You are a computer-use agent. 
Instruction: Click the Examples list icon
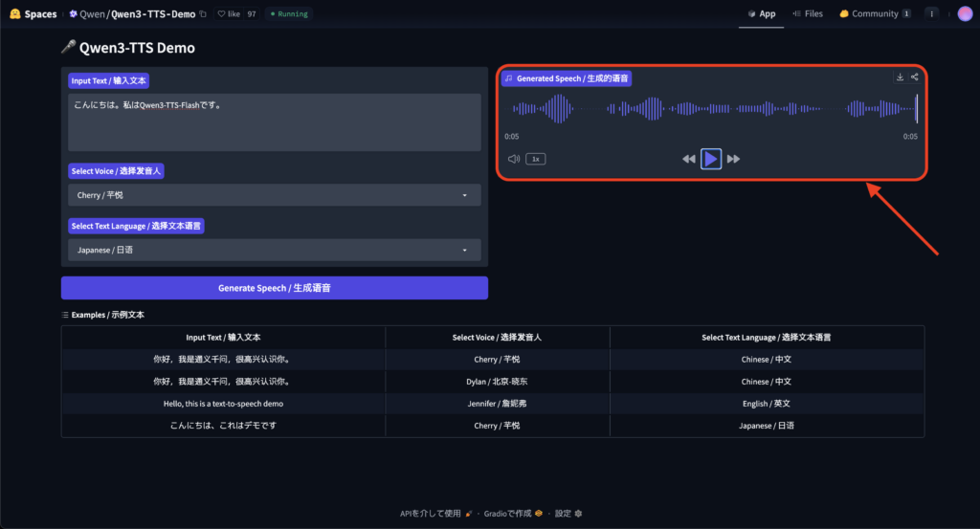pyautogui.click(x=65, y=315)
